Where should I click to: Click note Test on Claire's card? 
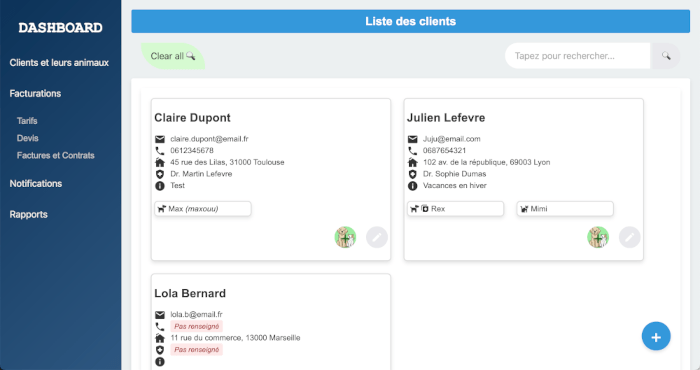(178, 186)
